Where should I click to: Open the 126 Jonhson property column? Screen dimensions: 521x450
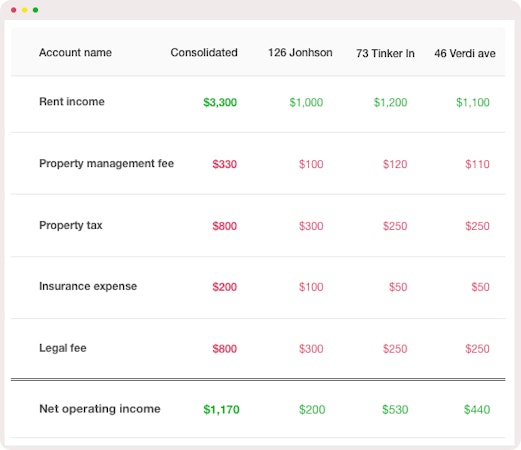300,53
